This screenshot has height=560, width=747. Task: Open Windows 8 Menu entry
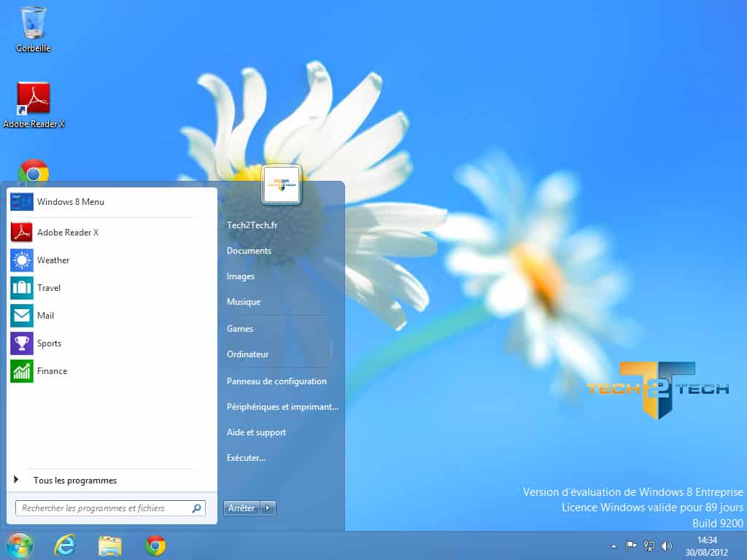tap(70, 202)
